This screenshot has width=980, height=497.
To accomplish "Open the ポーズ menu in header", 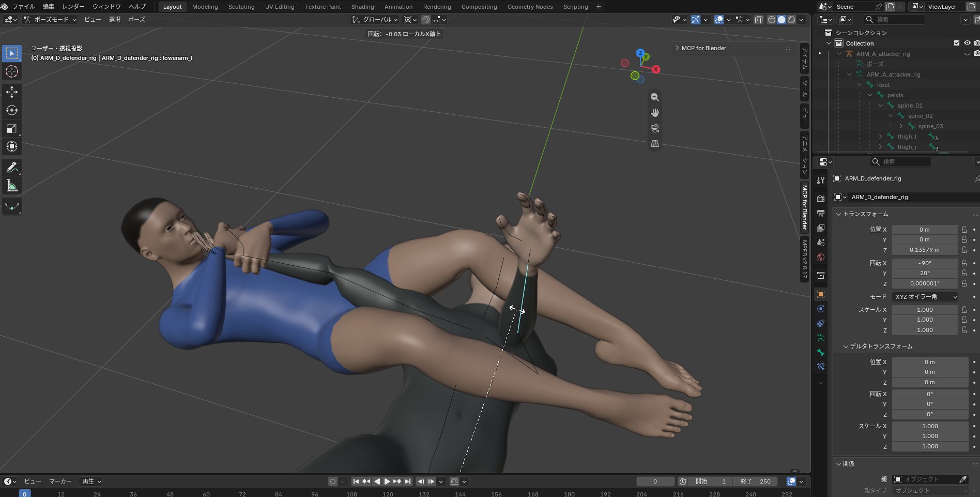I will pos(136,20).
